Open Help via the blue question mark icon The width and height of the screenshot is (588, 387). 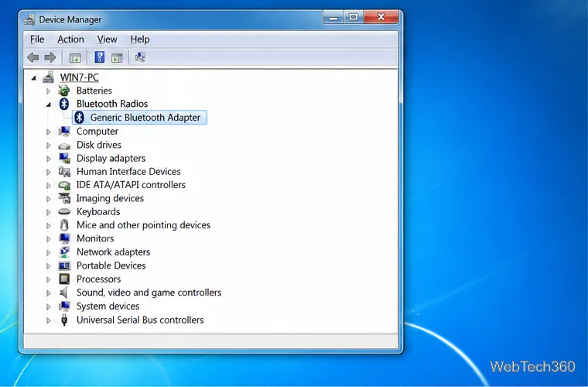[x=99, y=57]
